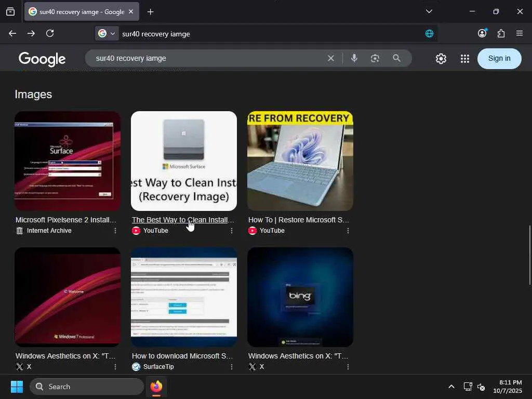Expand the list all tabs chevron
The height and width of the screenshot is (399, 532).
(x=429, y=11)
